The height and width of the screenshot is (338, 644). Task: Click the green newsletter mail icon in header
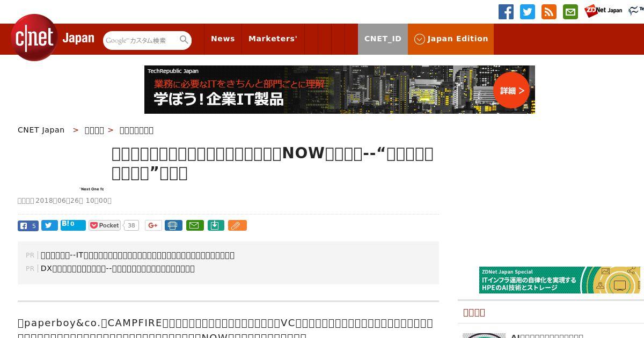[570, 12]
